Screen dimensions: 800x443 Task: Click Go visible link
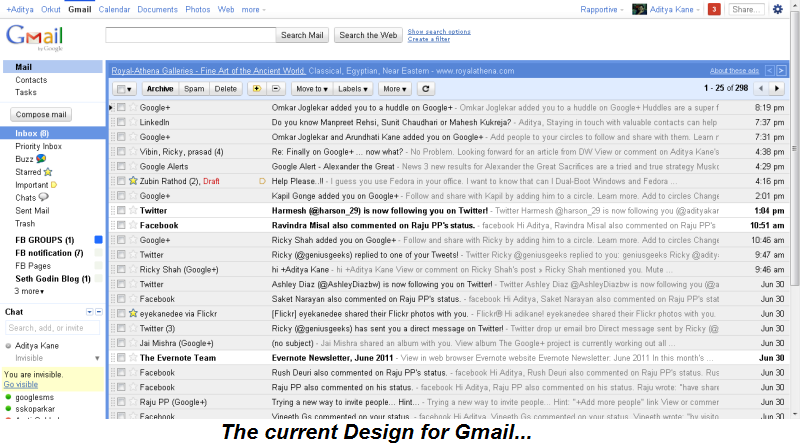pyautogui.click(x=20, y=384)
